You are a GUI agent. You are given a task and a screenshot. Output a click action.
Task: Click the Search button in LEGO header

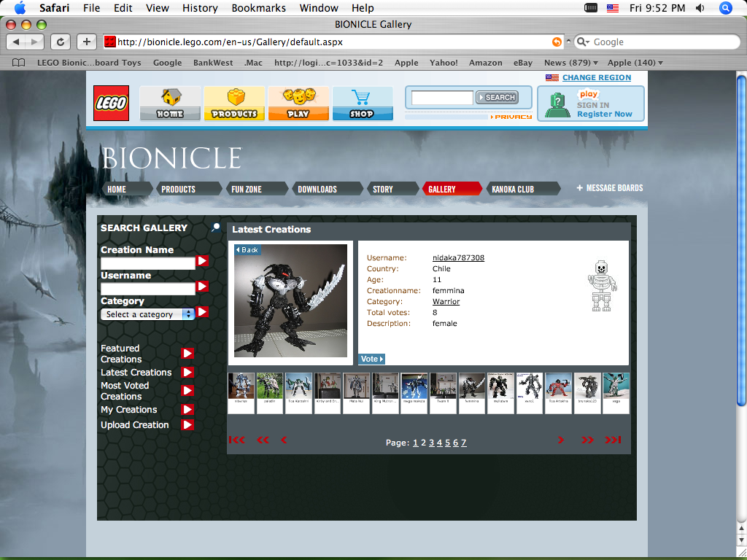coord(497,98)
